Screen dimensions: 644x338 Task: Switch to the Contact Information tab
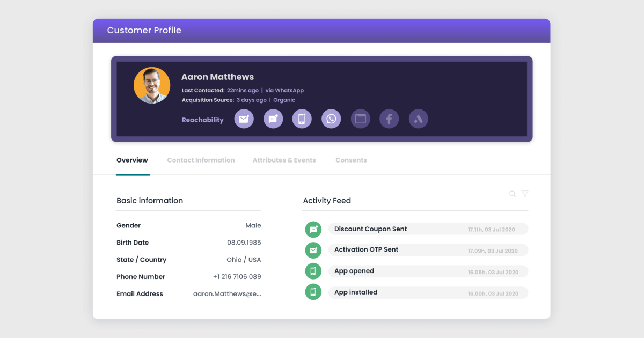(x=201, y=160)
